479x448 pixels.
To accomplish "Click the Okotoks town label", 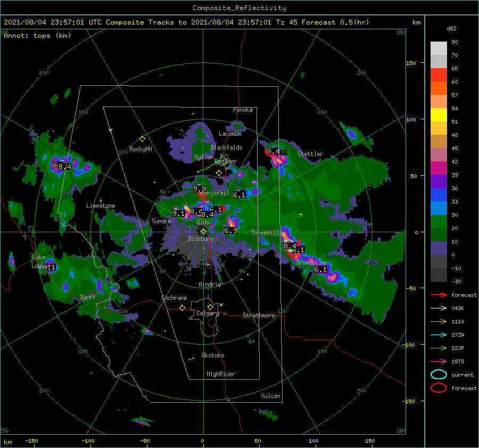I will tap(213, 355).
